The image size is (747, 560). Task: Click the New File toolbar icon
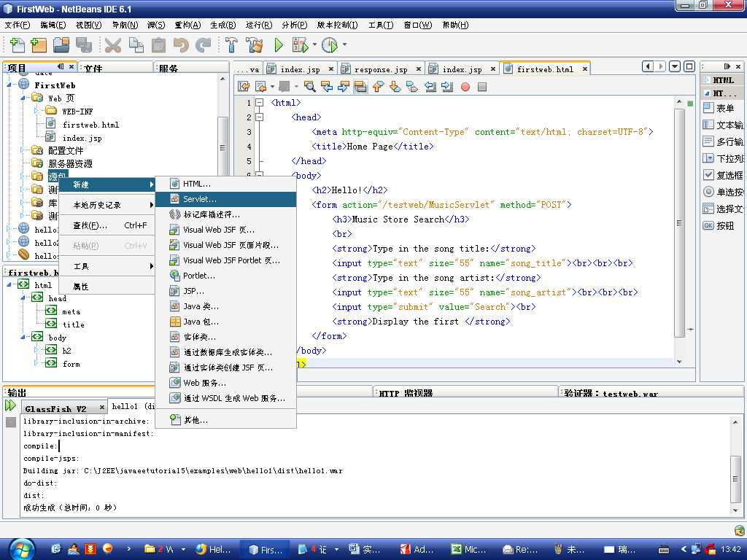point(17,45)
